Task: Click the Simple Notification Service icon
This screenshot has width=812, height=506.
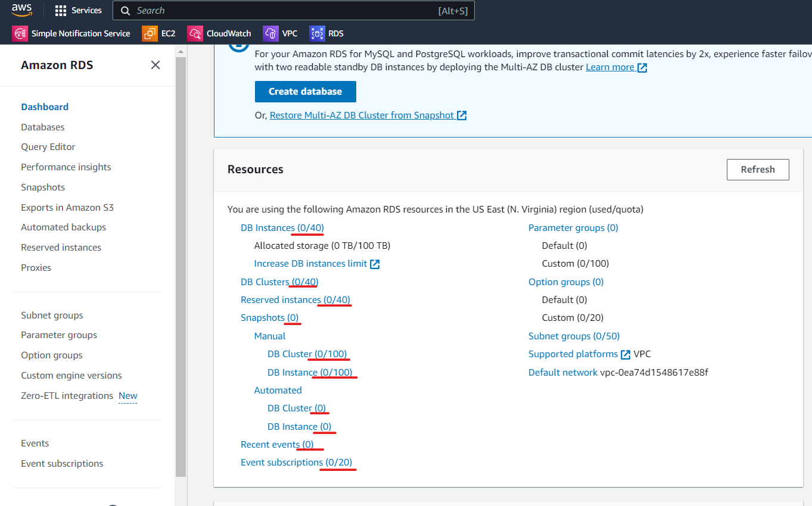Action: coord(20,33)
